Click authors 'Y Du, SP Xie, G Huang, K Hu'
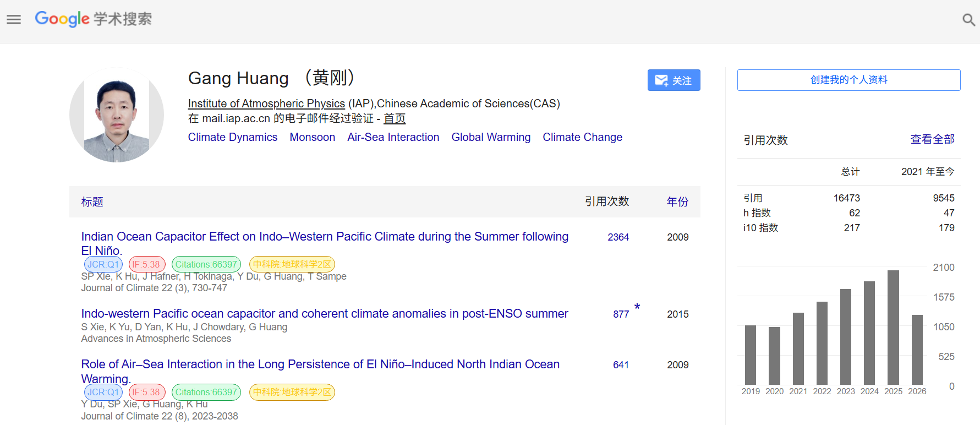 [145, 404]
